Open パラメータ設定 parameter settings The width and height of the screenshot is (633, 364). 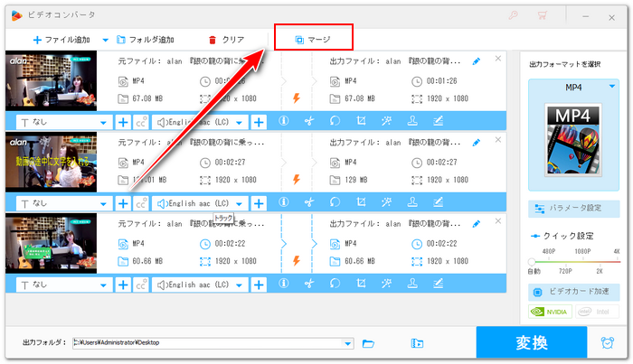tap(580, 209)
